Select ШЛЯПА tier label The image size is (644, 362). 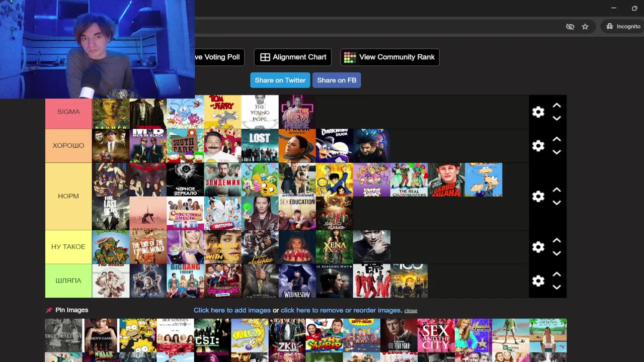point(68,281)
